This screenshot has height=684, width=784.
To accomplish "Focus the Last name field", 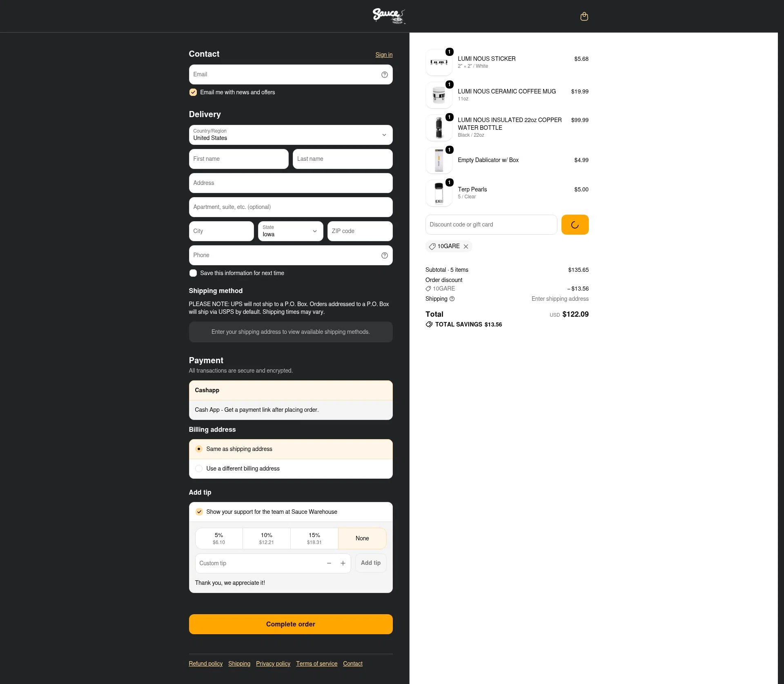I will [x=343, y=159].
